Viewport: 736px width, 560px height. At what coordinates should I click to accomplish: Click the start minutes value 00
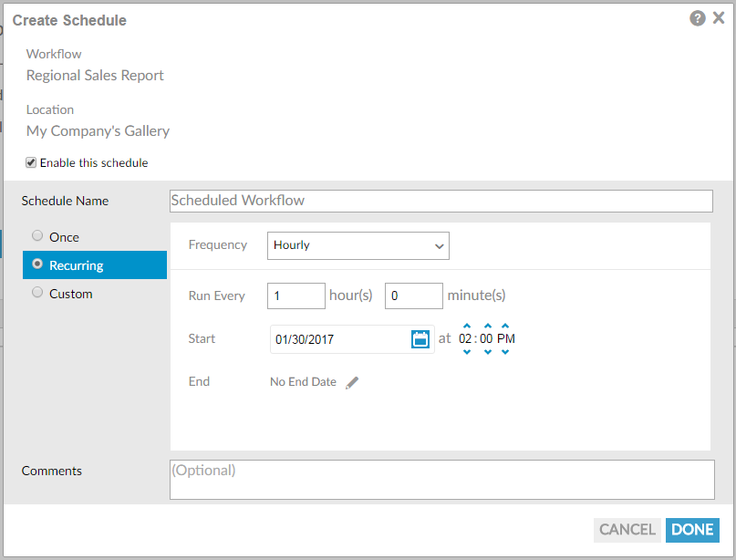(486, 339)
